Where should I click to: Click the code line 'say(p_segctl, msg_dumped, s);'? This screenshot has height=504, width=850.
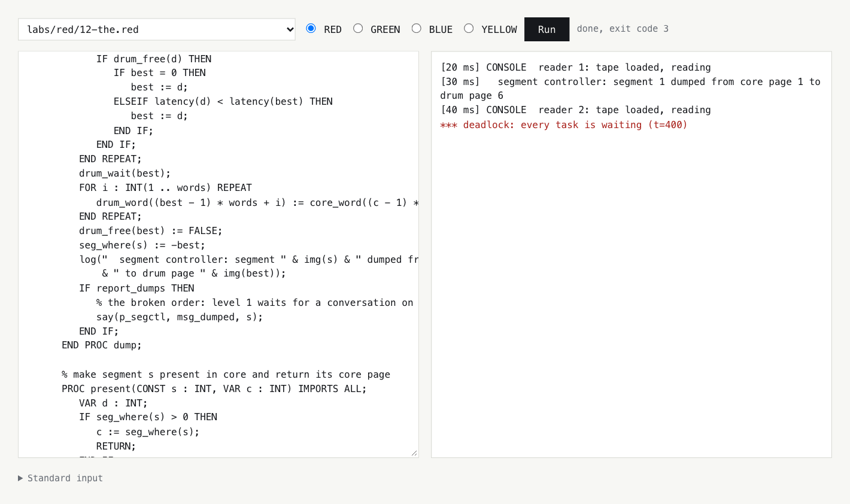180,317
